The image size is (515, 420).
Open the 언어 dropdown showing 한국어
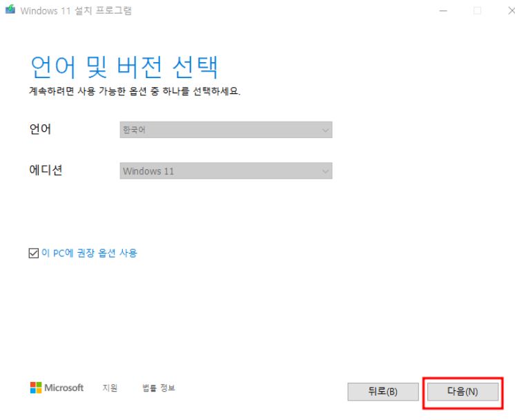[x=226, y=130]
